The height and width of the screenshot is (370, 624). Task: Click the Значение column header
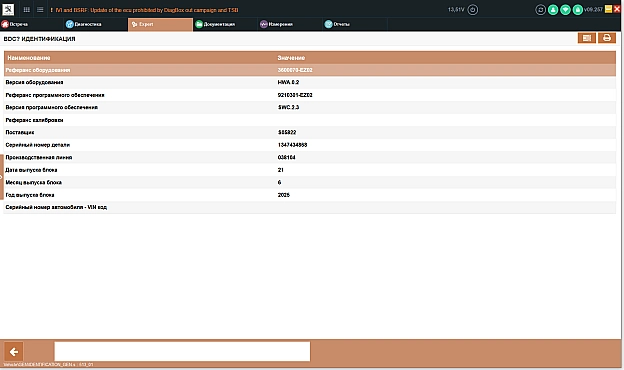pyautogui.click(x=291, y=58)
